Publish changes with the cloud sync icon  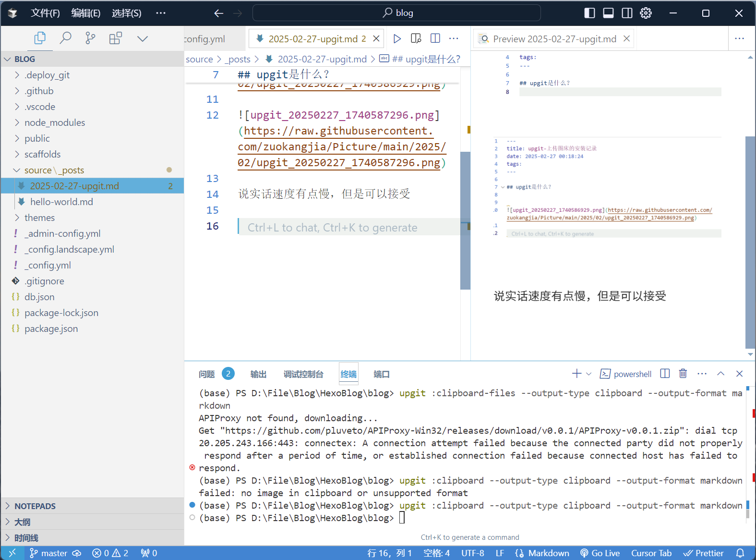77,553
